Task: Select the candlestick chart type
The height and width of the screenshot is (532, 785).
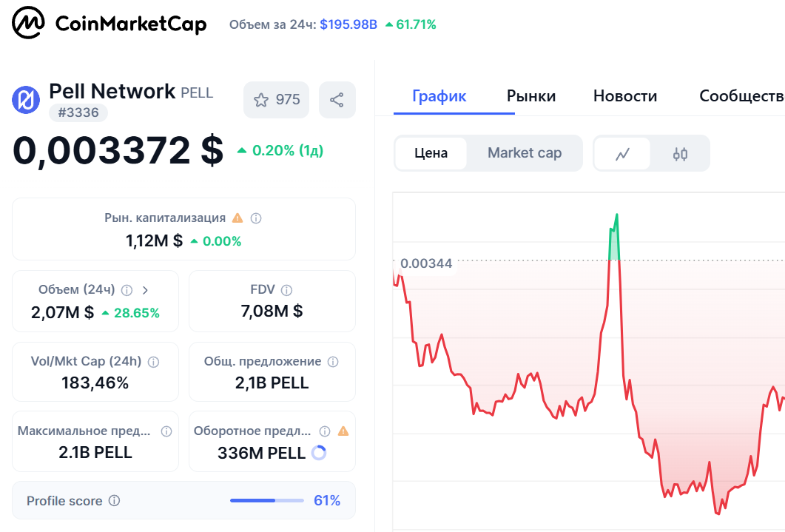Action: pyautogui.click(x=680, y=154)
